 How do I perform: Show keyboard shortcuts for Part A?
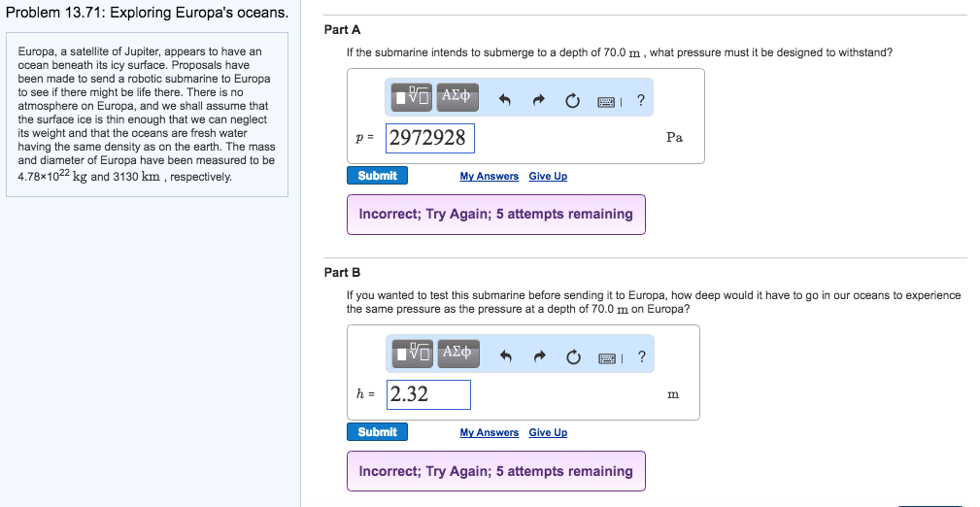607,101
